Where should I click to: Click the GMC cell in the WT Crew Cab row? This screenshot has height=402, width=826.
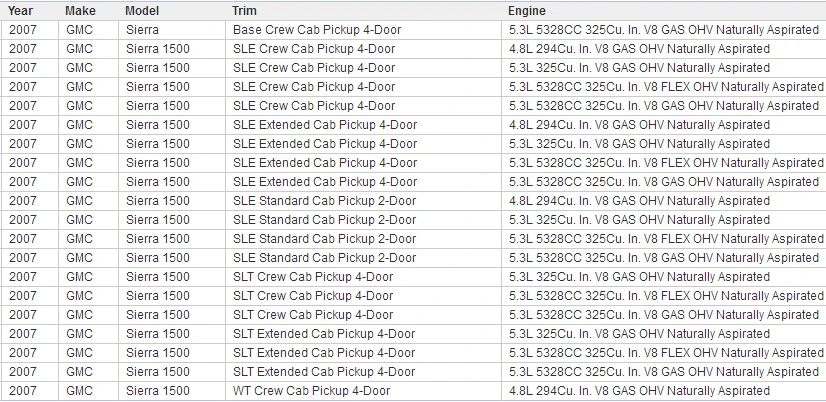tap(88, 391)
